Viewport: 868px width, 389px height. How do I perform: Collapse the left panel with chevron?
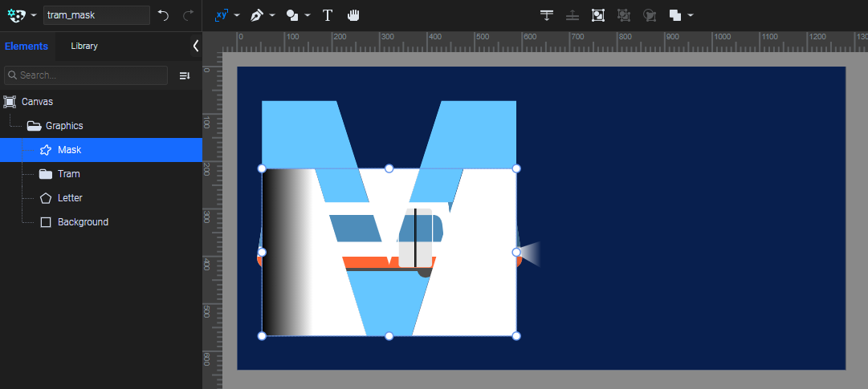click(x=195, y=46)
